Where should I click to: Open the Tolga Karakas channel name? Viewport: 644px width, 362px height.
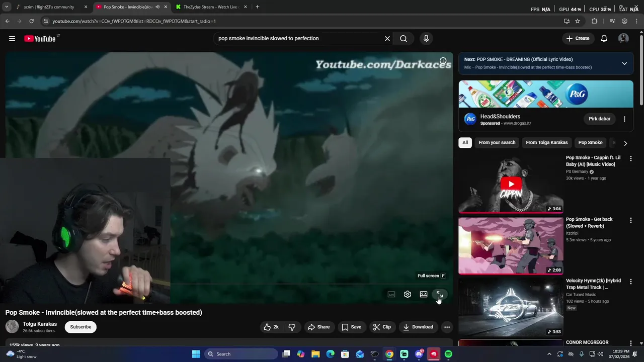pos(40,324)
